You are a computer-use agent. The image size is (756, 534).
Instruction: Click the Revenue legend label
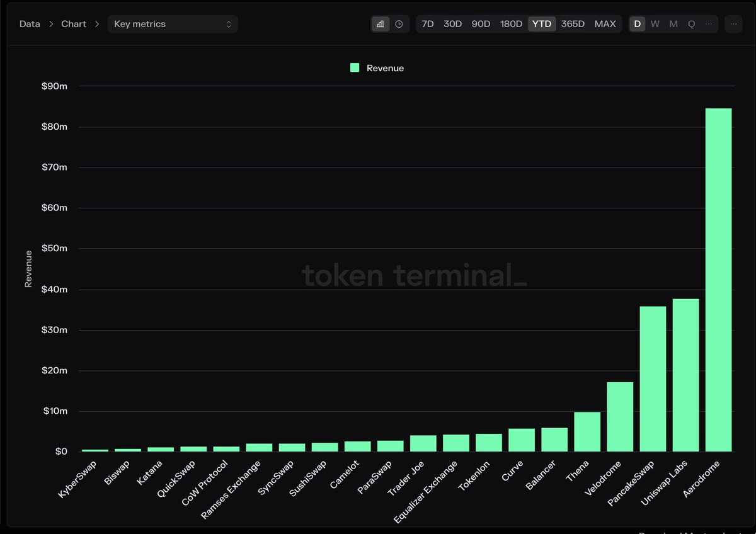coord(386,68)
